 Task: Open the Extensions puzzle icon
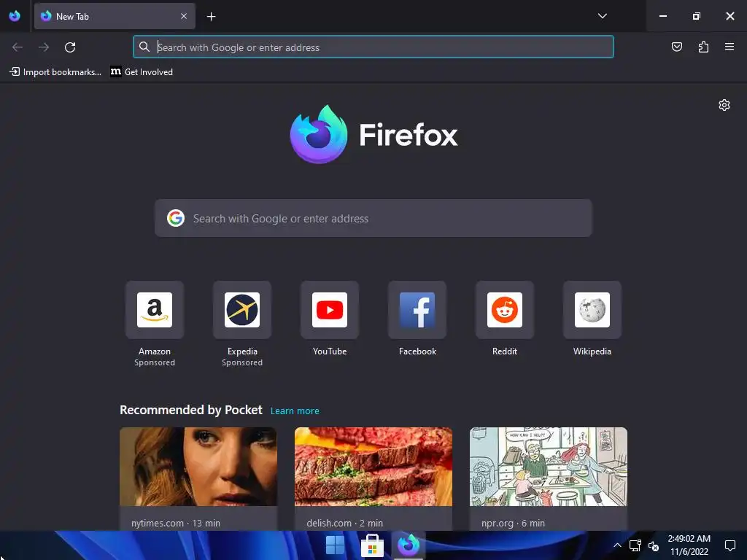703,47
